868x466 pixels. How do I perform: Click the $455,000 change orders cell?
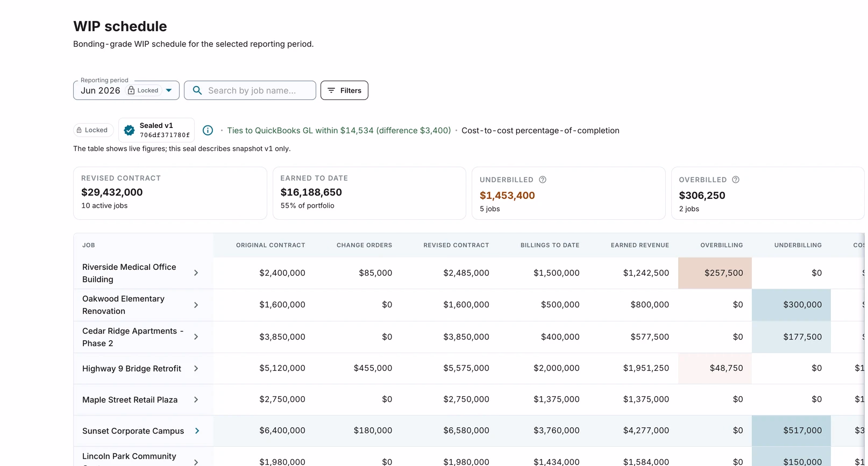[x=373, y=368]
